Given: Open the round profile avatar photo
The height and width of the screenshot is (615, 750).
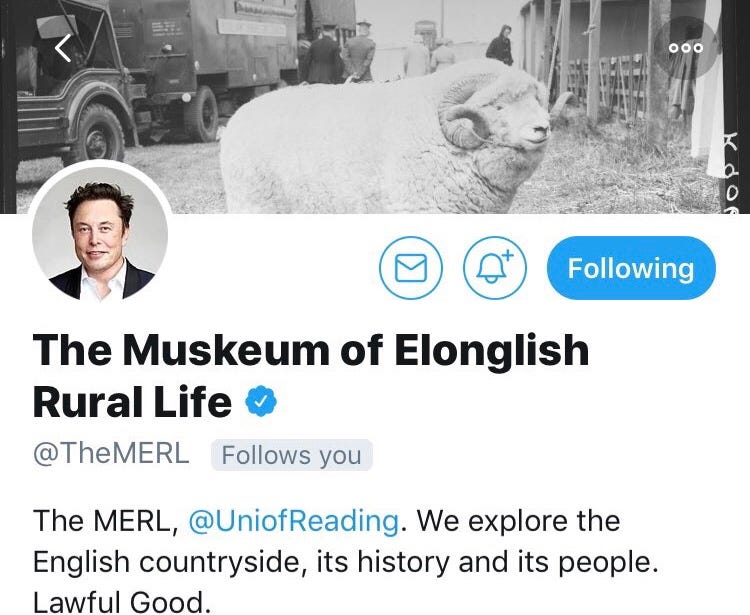Looking at the screenshot, I should [100, 234].
